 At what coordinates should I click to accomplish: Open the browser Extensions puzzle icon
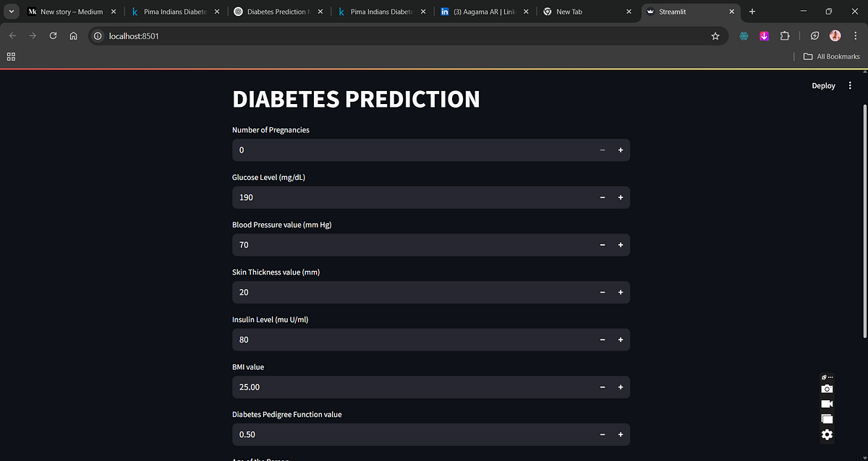783,35
